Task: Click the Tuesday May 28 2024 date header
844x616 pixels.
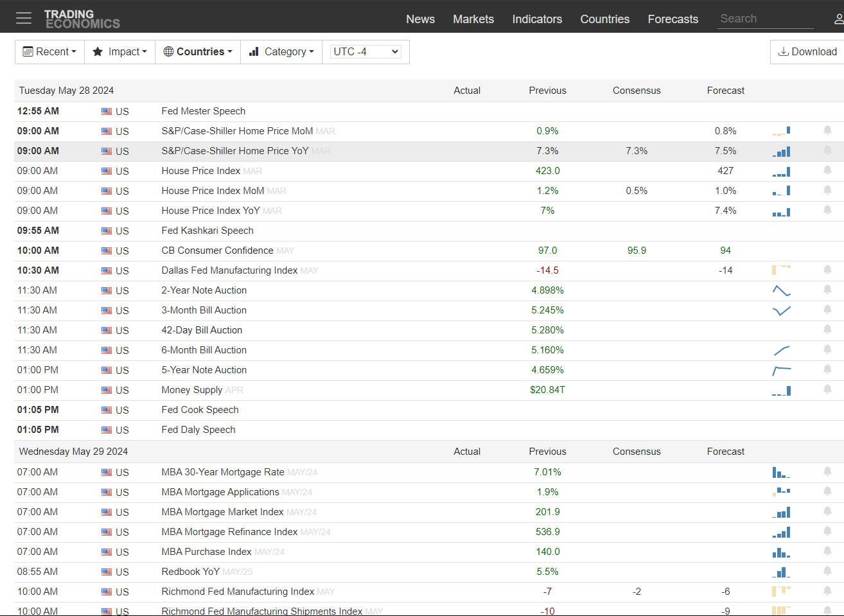Action: pos(66,91)
